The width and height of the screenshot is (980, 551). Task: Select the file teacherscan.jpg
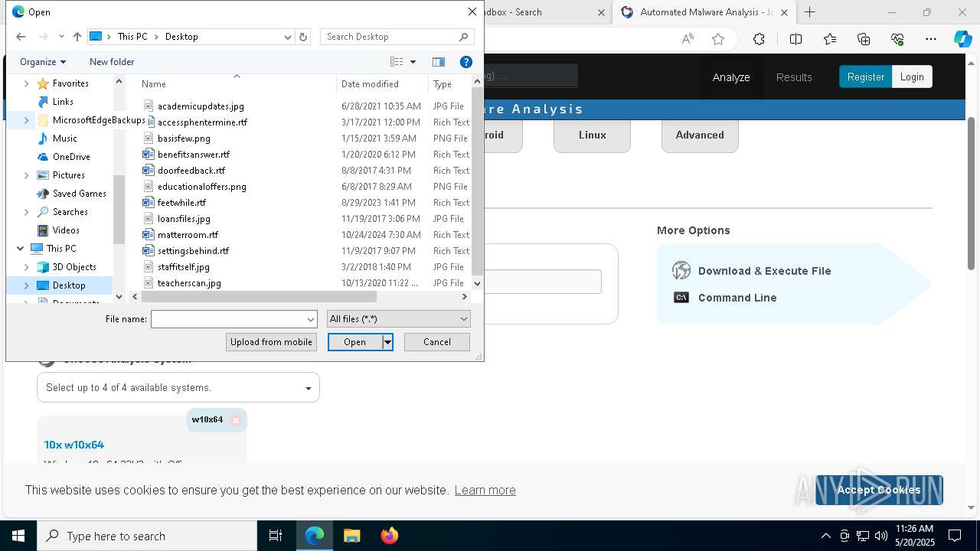(189, 283)
